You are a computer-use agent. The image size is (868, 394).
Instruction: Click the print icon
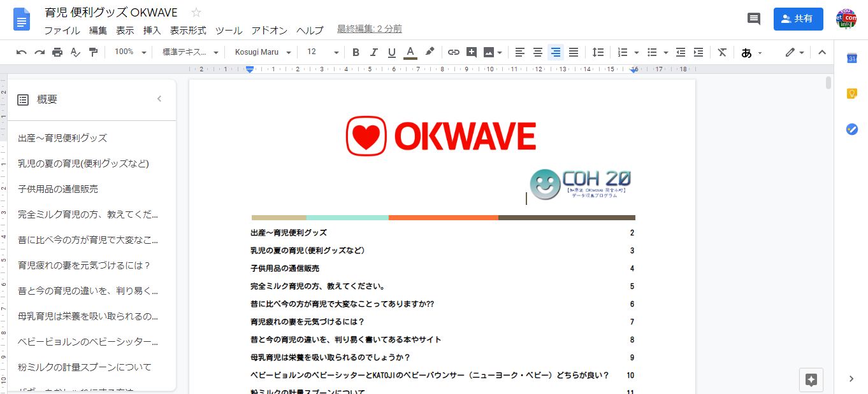[57, 52]
